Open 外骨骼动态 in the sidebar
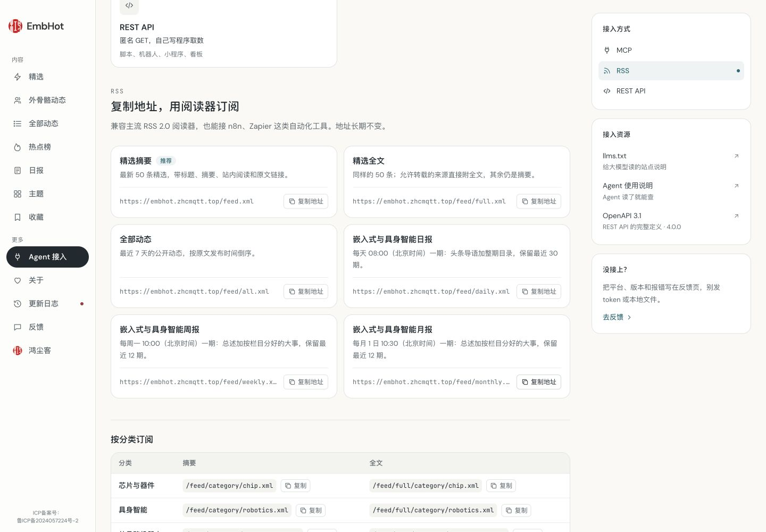Viewport: 766px width, 532px height. (47, 101)
